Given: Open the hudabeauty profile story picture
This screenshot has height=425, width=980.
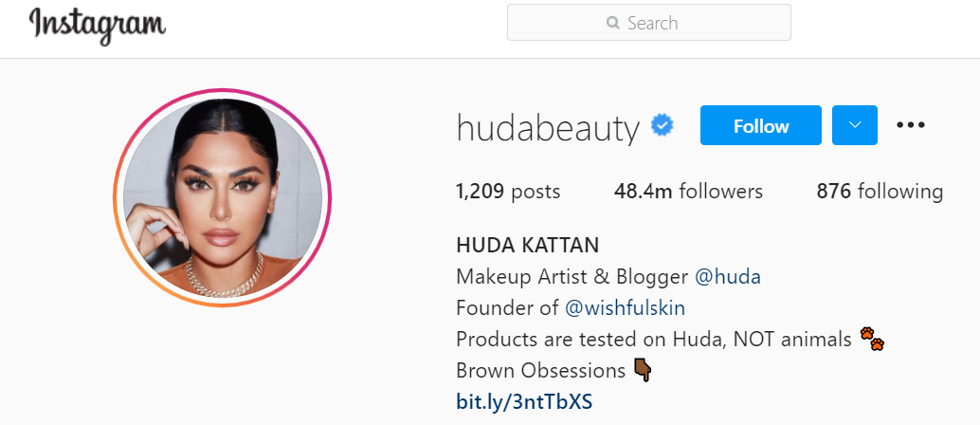Looking at the screenshot, I should 223,197.
